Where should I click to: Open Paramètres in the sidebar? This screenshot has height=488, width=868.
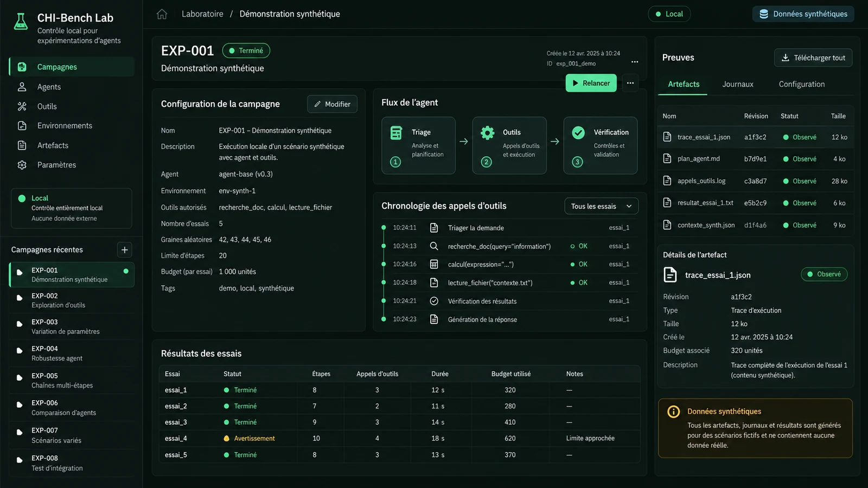72,165
